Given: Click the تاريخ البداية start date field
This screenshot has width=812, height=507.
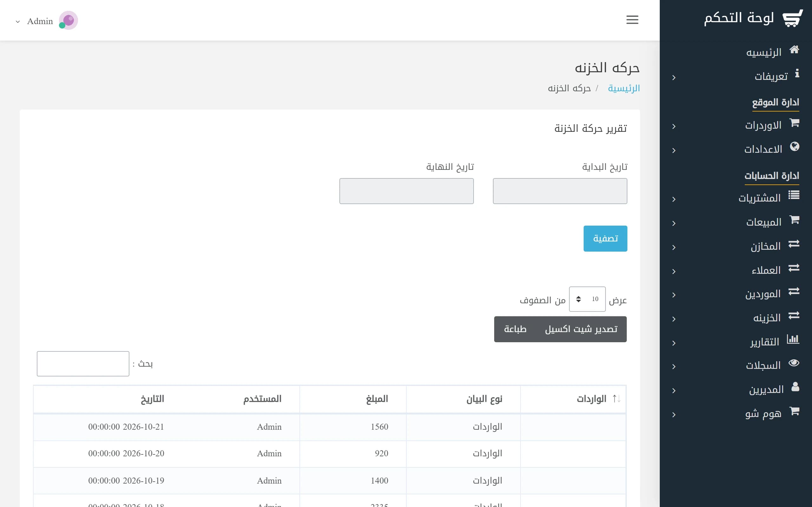Looking at the screenshot, I should (x=560, y=191).
